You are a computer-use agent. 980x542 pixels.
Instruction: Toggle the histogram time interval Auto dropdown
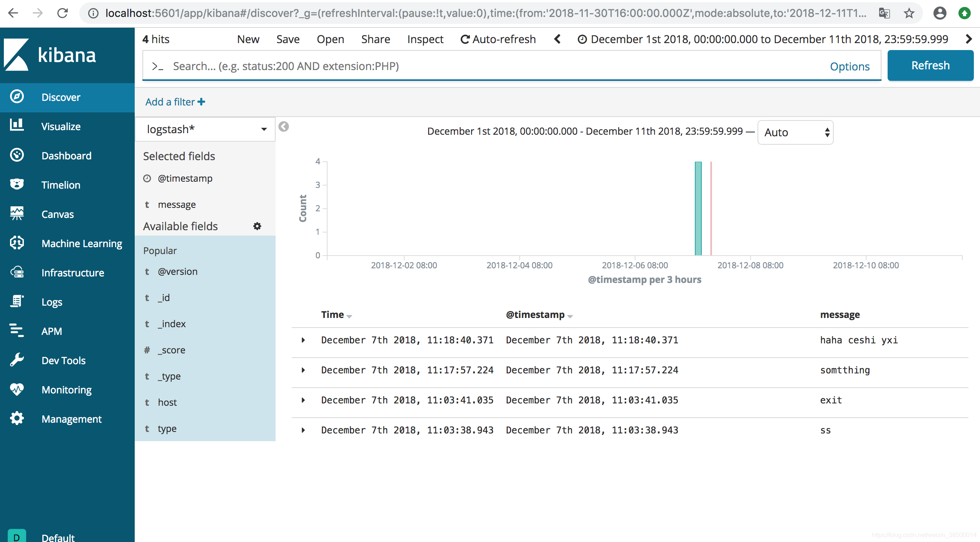[795, 132]
